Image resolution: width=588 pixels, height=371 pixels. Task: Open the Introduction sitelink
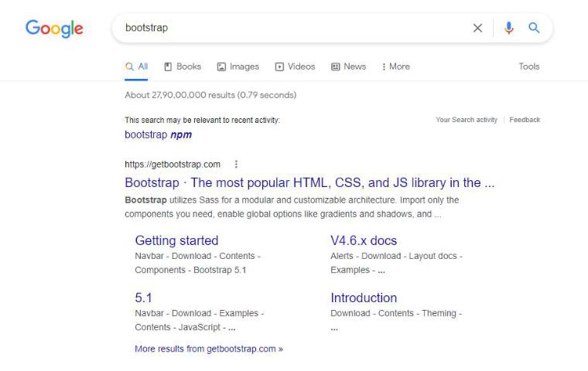click(x=364, y=298)
